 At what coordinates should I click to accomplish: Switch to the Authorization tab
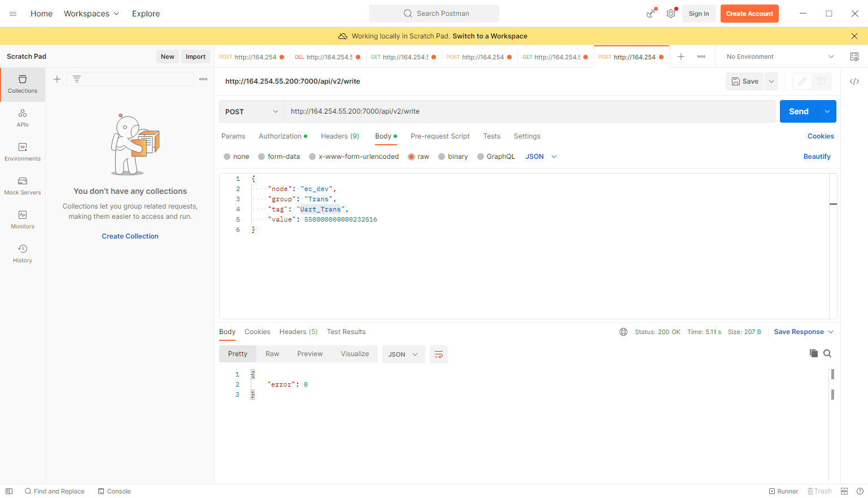point(283,136)
